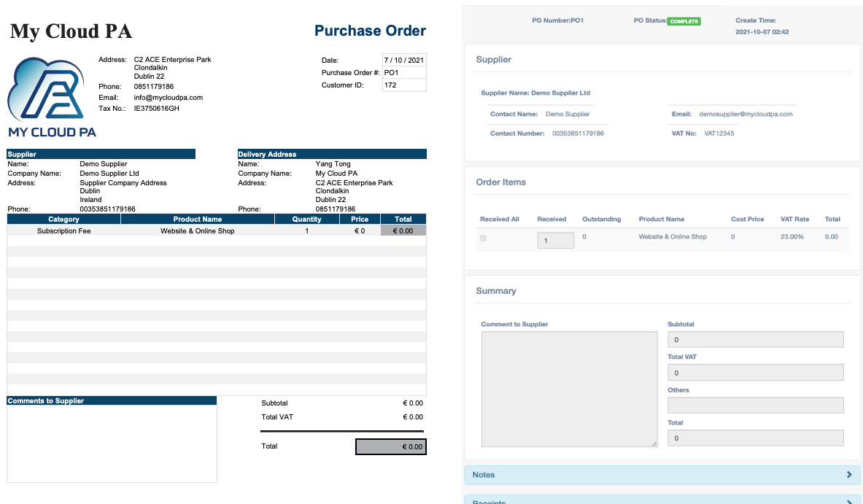Click the Purchase Order heading
Screen dimensions: 863x504
370,31
